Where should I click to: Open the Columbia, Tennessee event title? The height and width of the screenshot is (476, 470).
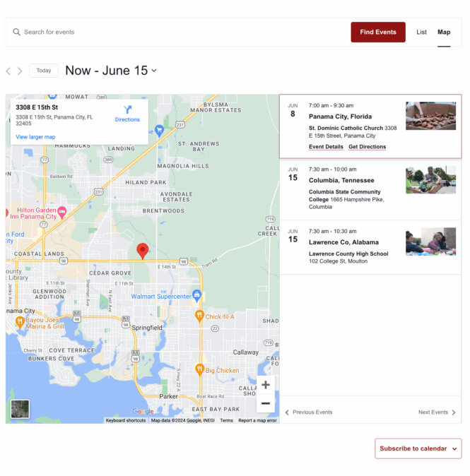(x=341, y=180)
